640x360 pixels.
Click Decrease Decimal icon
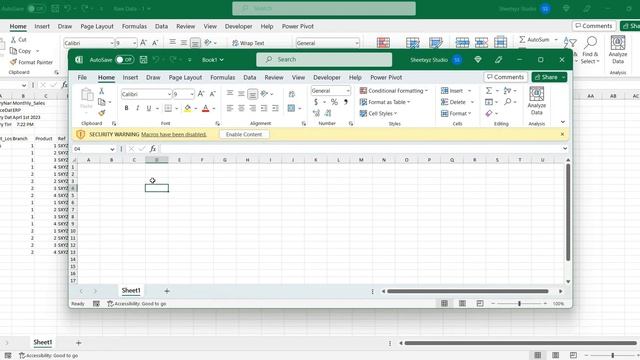(328, 113)
